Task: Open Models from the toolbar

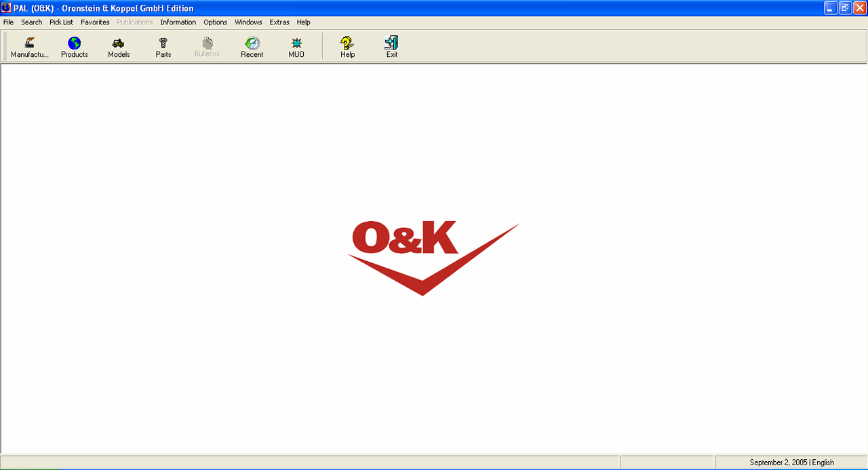Action: [119, 47]
